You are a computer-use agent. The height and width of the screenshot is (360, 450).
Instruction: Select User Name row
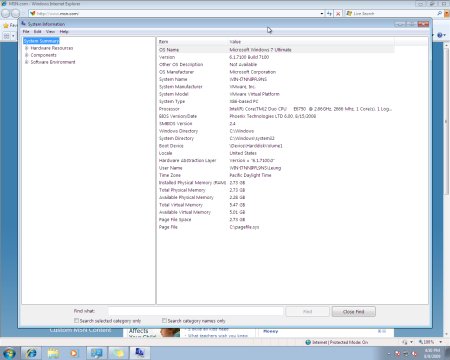276,168
